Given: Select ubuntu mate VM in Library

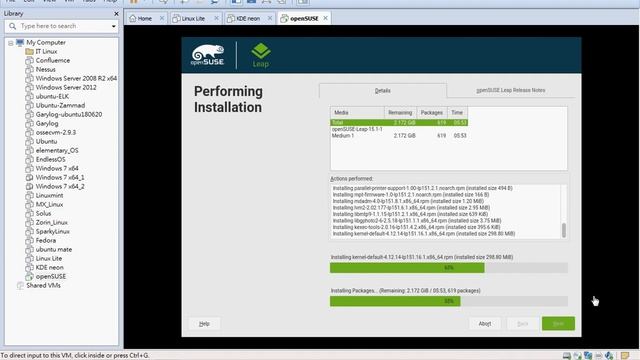Looking at the screenshot, I should tap(53, 249).
